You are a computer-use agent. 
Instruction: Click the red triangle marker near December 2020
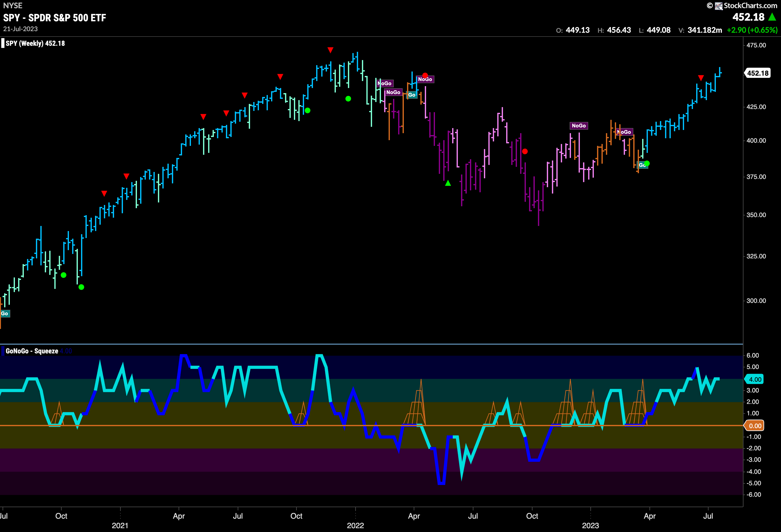point(104,194)
